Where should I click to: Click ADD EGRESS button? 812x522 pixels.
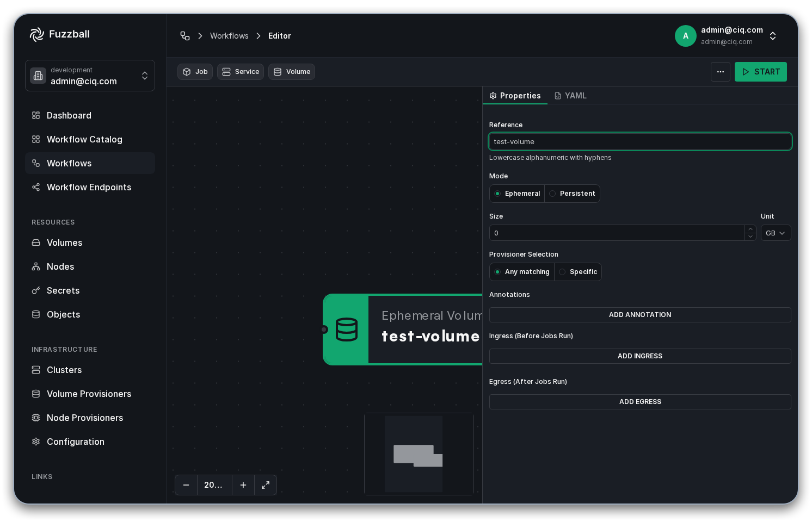(x=640, y=402)
